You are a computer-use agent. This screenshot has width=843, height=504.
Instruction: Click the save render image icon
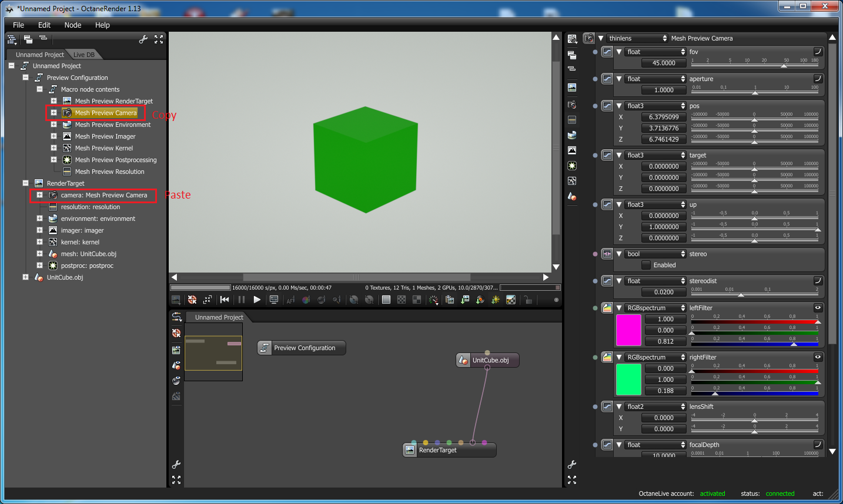point(465,300)
